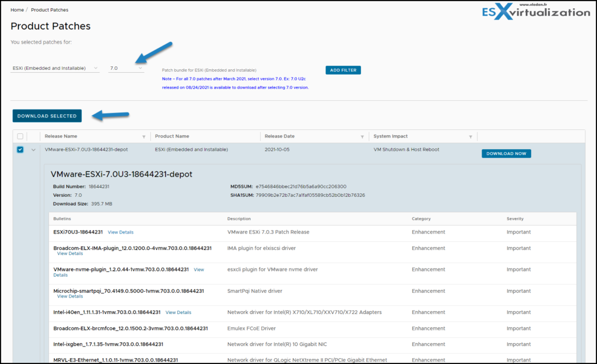Screen dimensions: 597x364
Task: Click Product Patches in the breadcrumb
Action: point(49,9)
